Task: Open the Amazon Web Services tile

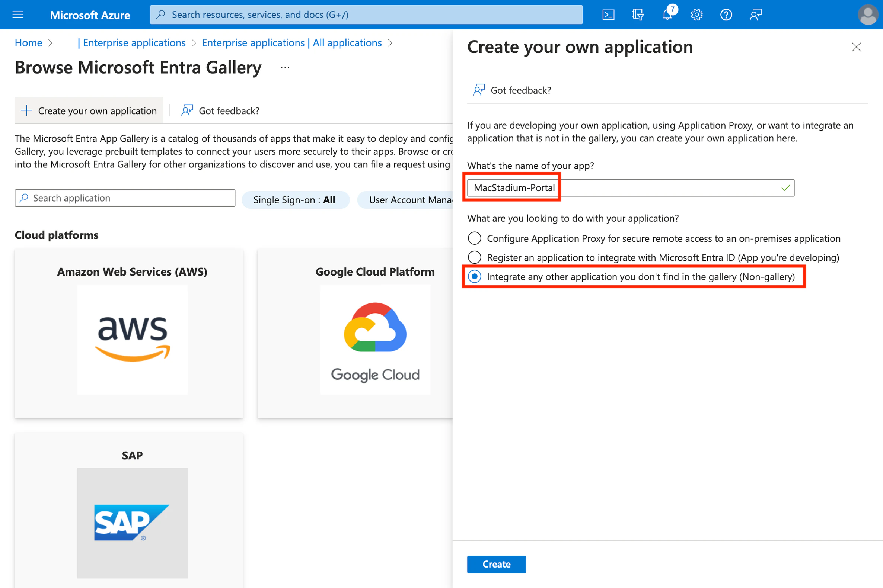Action: [x=129, y=333]
